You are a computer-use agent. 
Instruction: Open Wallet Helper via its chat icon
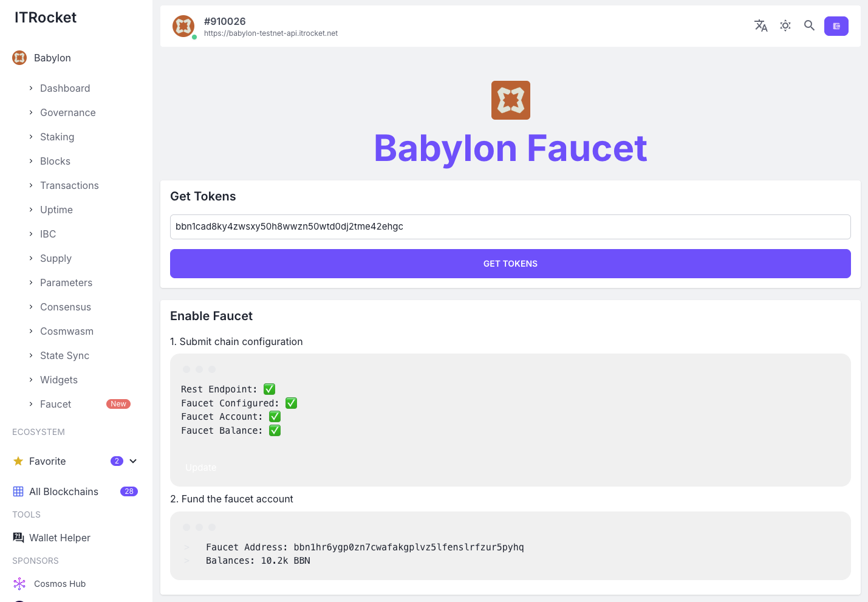tap(18, 537)
